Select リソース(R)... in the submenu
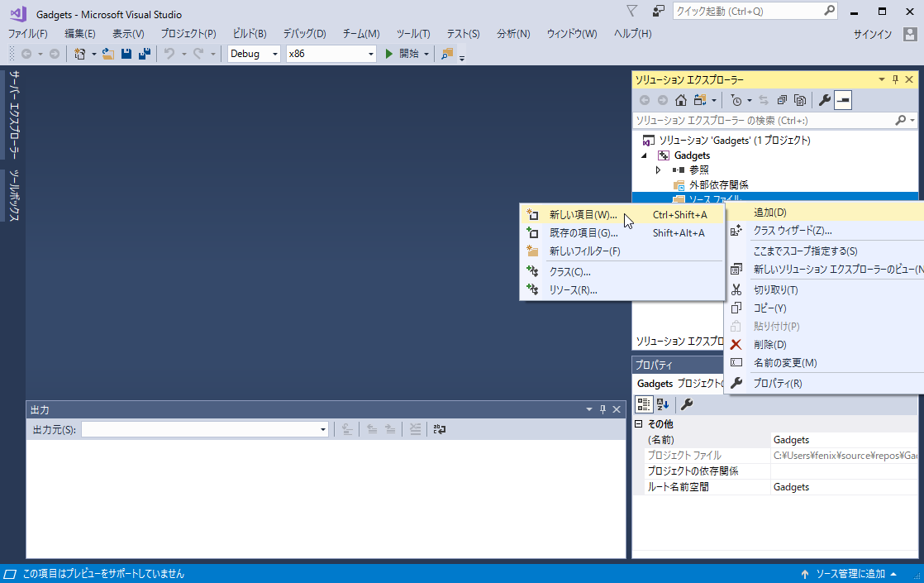The height and width of the screenshot is (583, 924). pos(622,290)
